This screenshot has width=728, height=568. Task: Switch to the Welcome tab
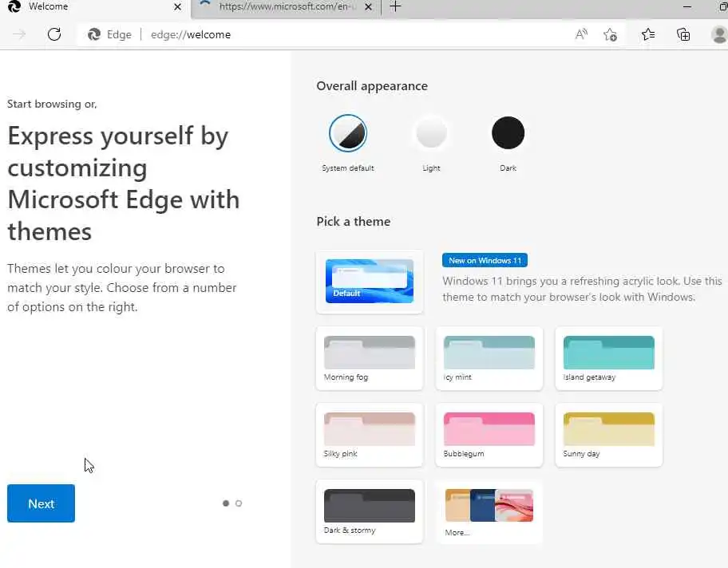point(95,7)
